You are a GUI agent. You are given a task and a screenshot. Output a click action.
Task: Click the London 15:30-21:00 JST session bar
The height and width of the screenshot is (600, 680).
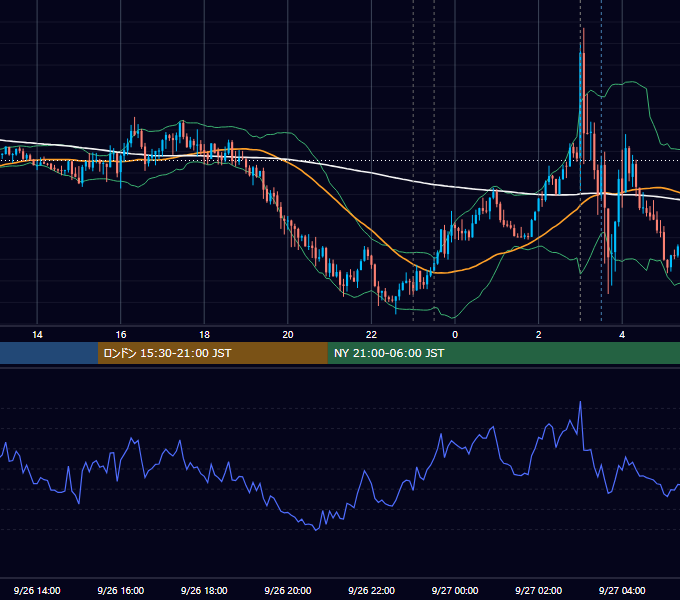point(212,353)
